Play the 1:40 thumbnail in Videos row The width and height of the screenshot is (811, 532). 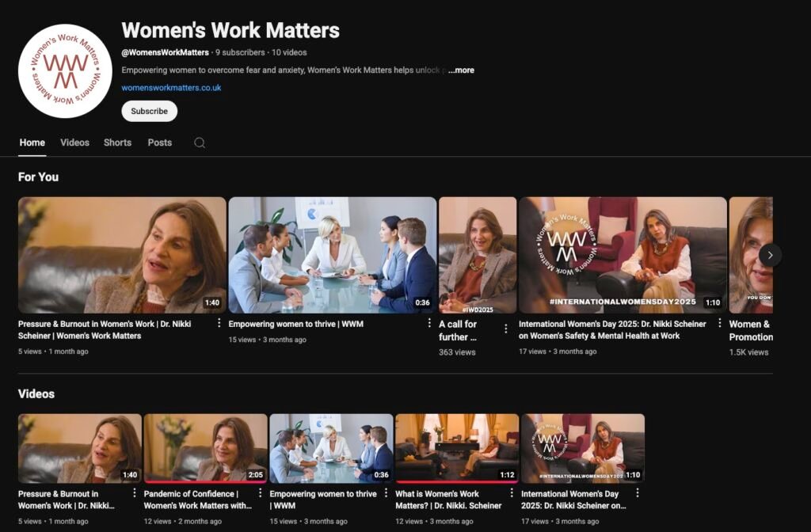(x=80, y=448)
